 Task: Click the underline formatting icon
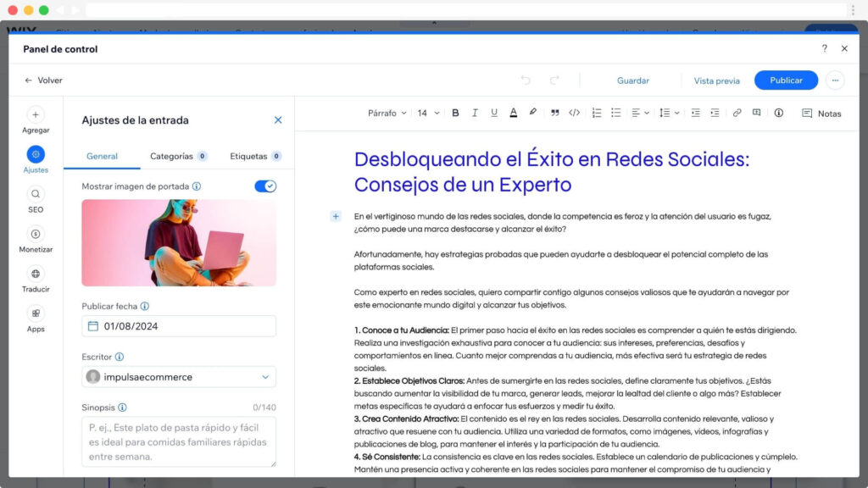494,113
